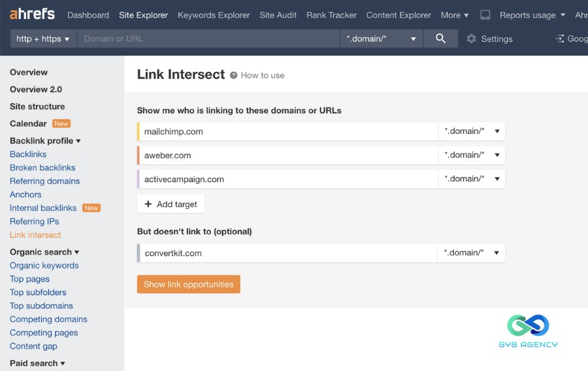The width and height of the screenshot is (588, 371).
Task: Click Add target button
Action: coord(171,204)
